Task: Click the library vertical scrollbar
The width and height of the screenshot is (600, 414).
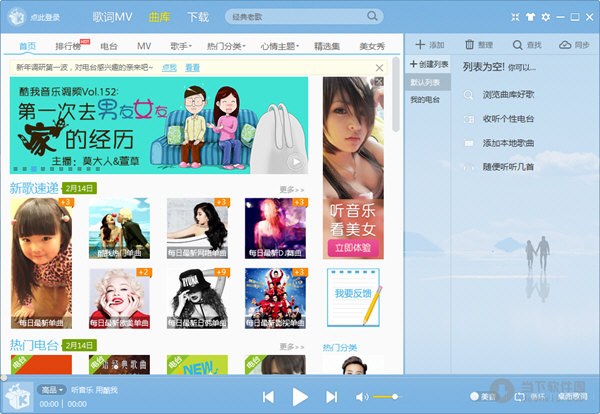Action: coord(396,94)
